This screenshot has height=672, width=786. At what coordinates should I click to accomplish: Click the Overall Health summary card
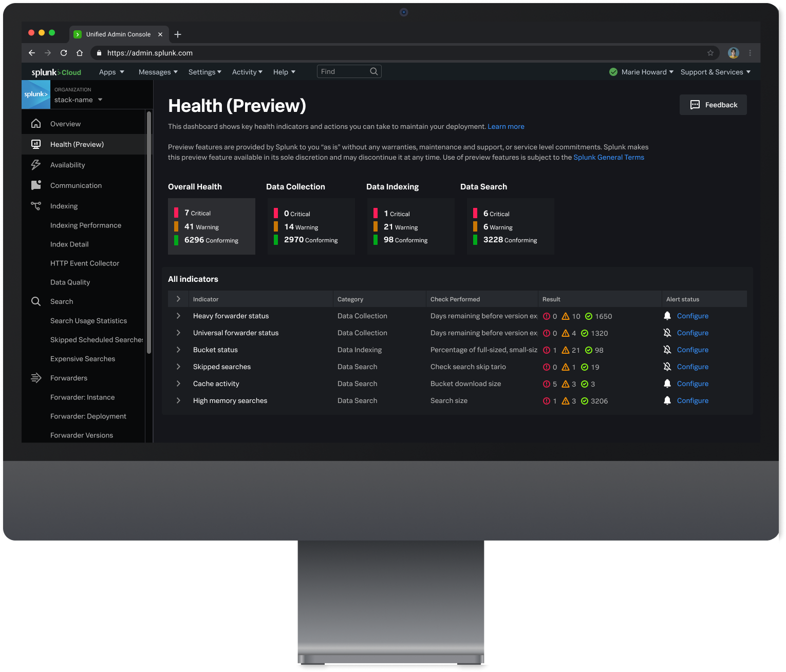tap(212, 226)
